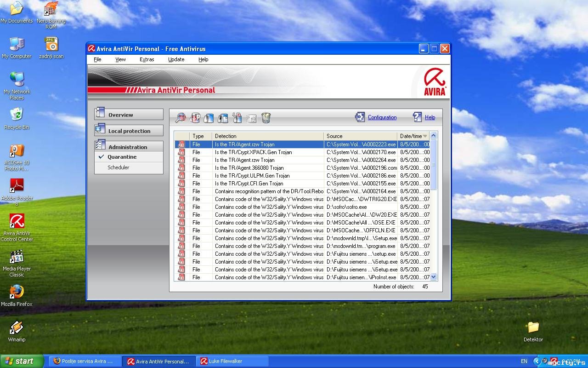The height and width of the screenshot is (368, 588).
Task: Open the Help menu in the menu bar
Action: pos(203,59)
